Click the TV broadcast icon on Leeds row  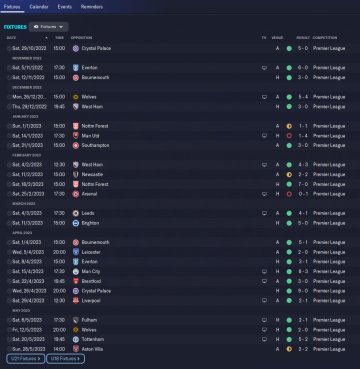(x=264, y=213)
